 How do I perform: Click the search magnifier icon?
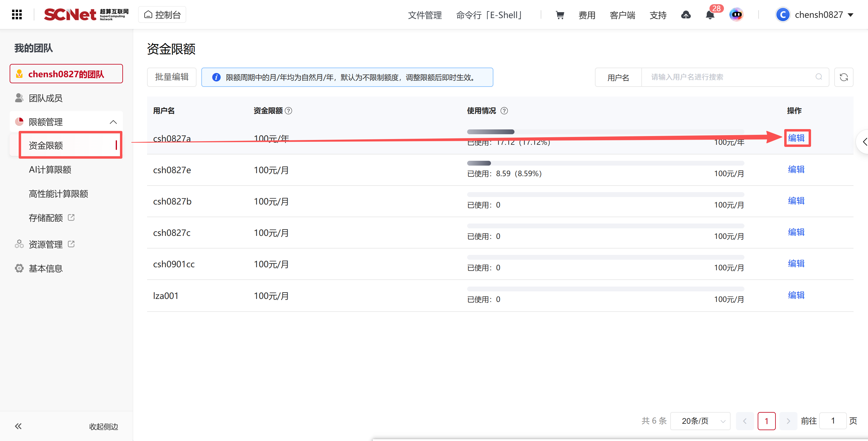pos(819,77)
